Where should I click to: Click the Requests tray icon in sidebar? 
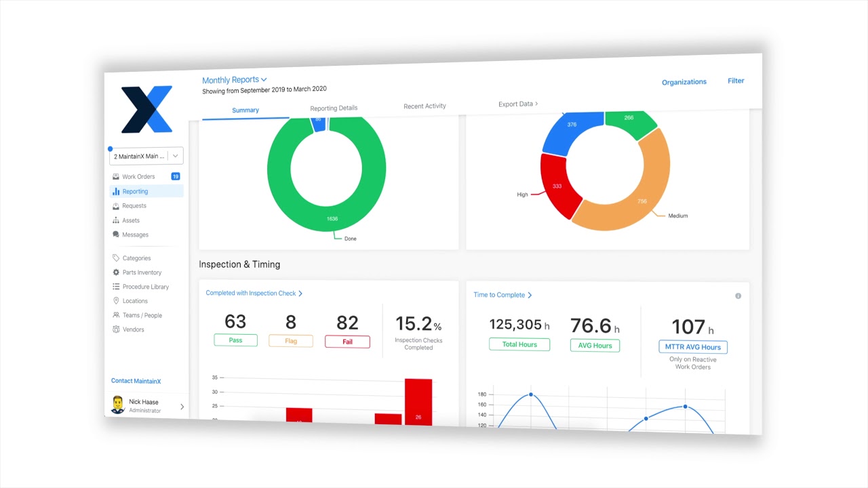pyautogui.click(x=116, y=206)
